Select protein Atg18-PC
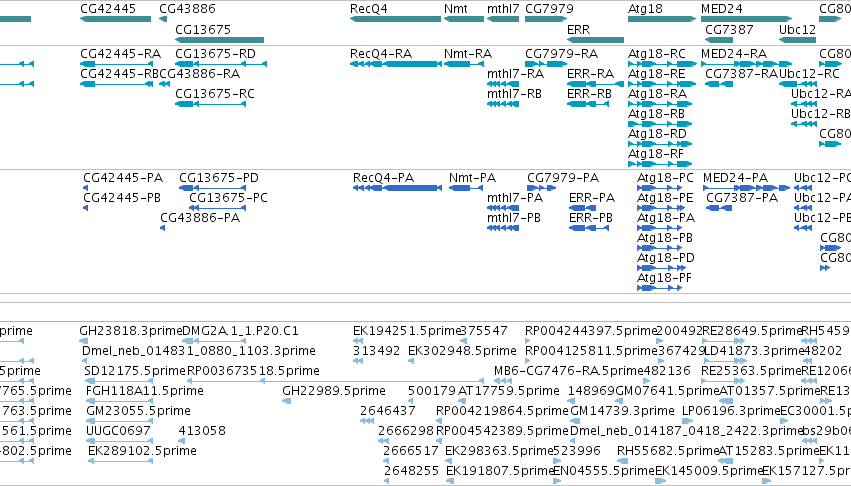This screenshot has height=486, width=851. tap(659, 188)
